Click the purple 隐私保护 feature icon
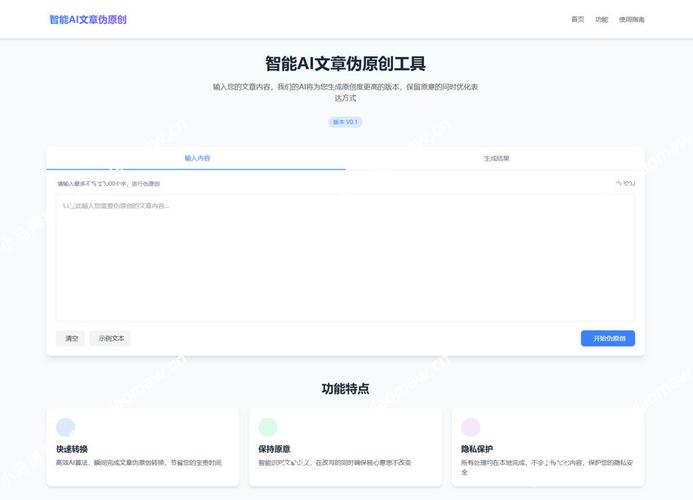 pos(470,427)
